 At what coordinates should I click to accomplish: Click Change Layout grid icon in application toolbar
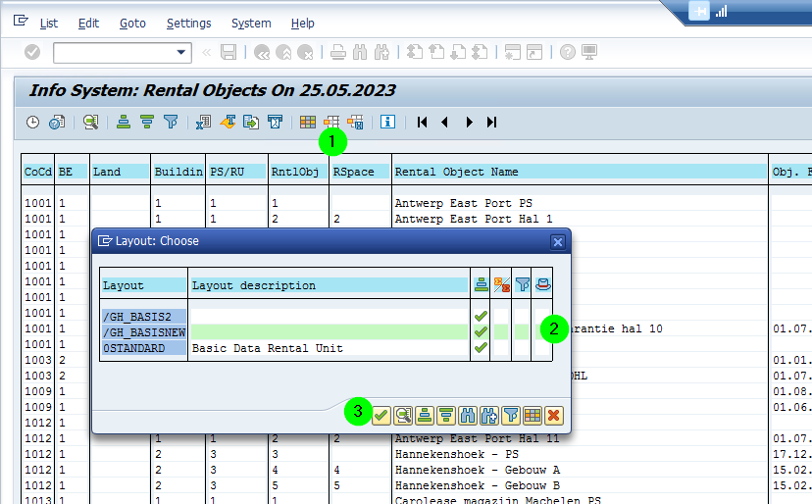[x=308, y=123]
